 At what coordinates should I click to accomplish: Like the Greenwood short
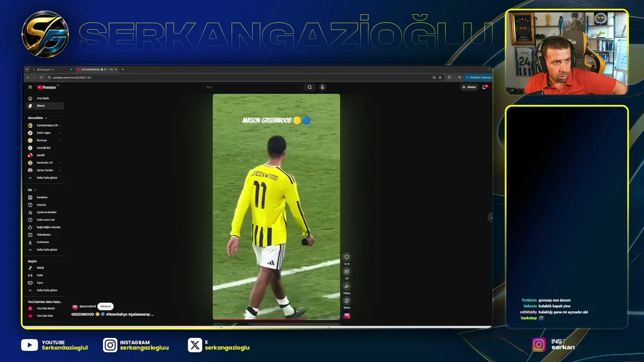[x=347, y=257]
